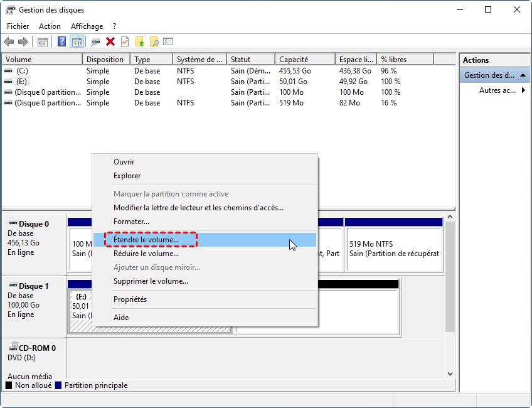Click the Disque 1 disk icon
The height and width of the screenshot is (408, 532).
pos(13,285)
